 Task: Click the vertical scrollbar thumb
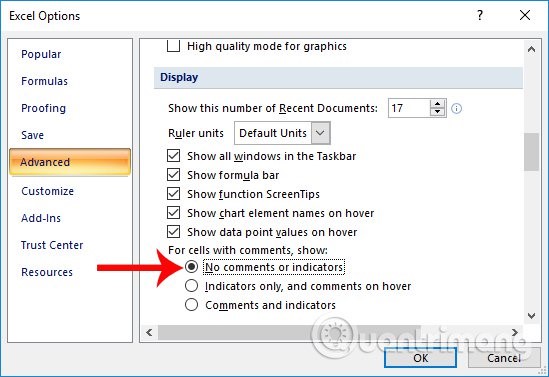(531, 152)
